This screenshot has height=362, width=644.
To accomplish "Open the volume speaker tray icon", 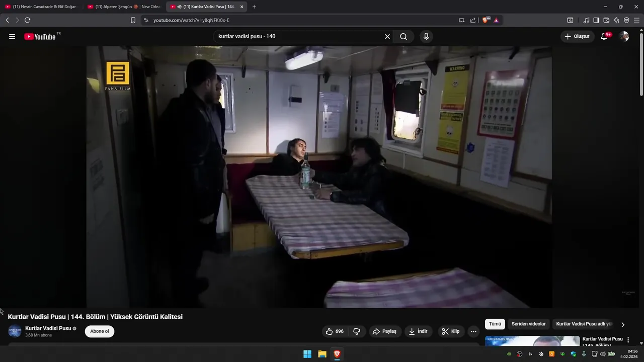I will point(603,354).
